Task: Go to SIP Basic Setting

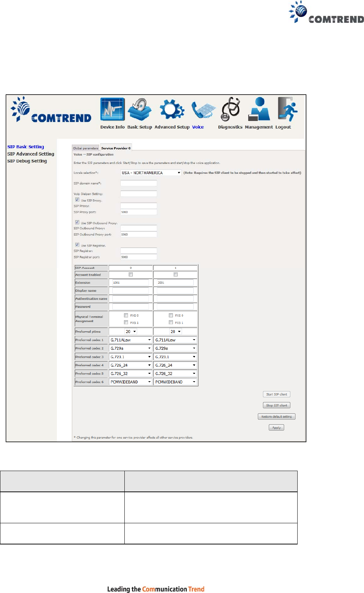Action: (26, 147)
